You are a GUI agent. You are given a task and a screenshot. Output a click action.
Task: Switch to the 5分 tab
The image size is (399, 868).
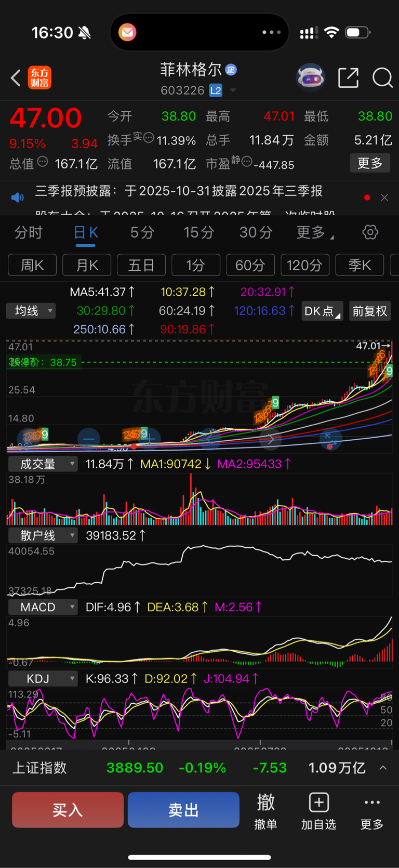click(x=142, y=232)
